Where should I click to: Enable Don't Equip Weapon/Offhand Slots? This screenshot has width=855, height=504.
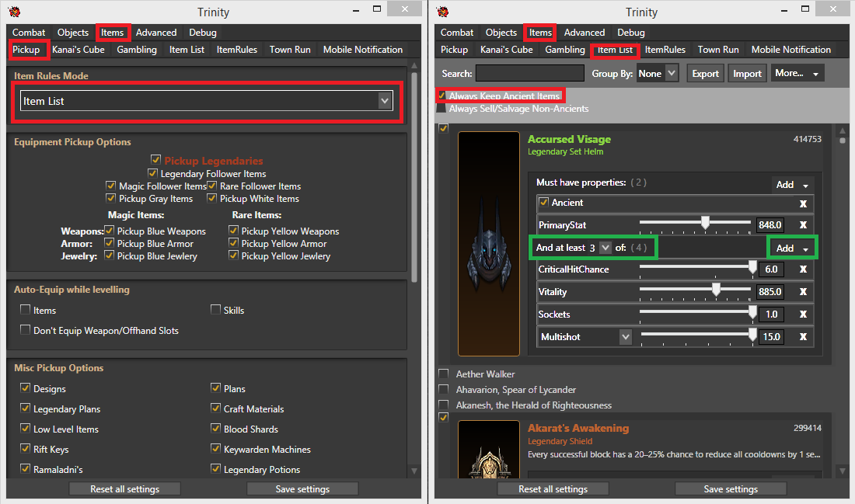pyautogui.click(x=25, y=329)
